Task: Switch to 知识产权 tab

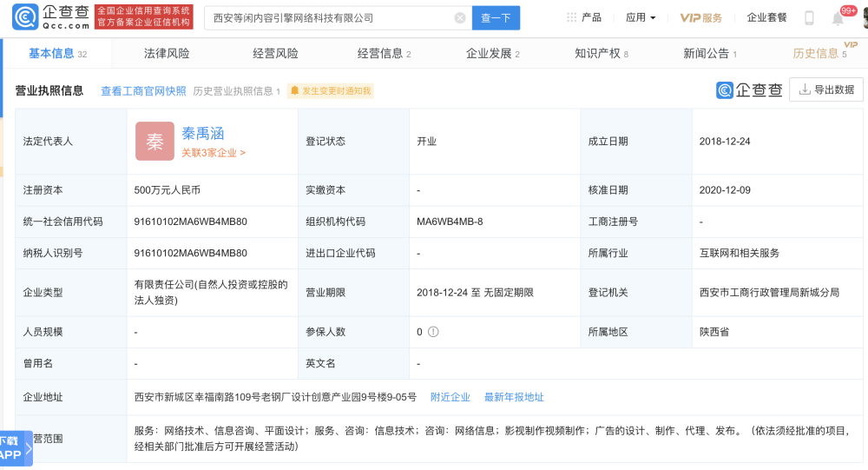Action: pos(602,53)
